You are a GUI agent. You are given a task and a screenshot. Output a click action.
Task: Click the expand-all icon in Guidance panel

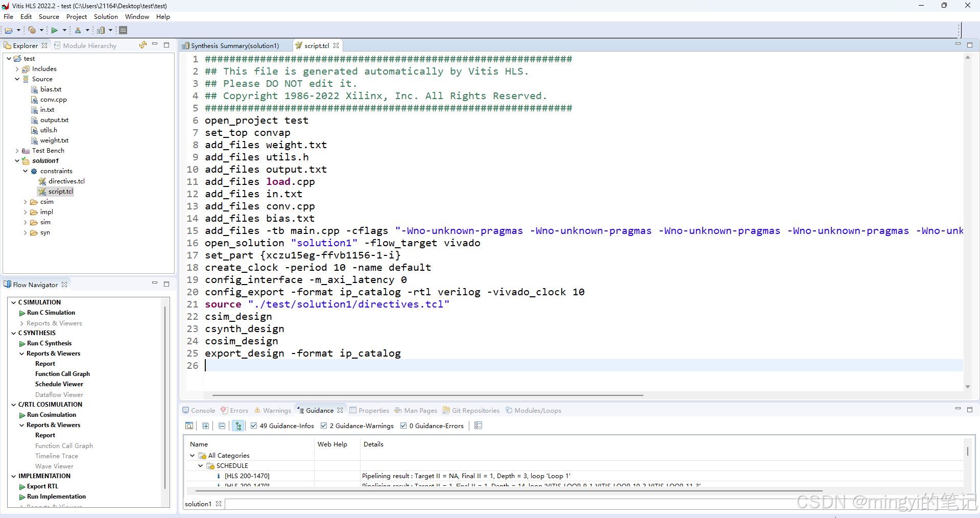[x=205, y=426]
